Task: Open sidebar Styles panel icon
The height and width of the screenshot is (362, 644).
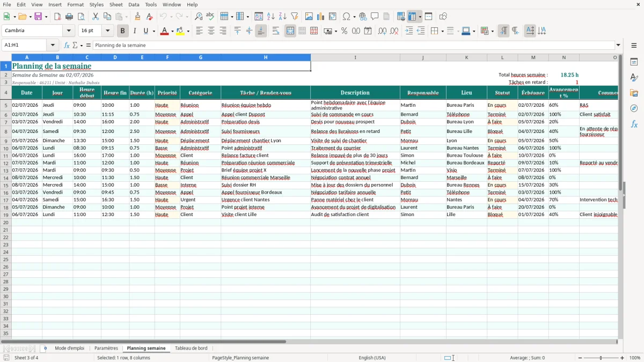Action: (x=634, y=78)
